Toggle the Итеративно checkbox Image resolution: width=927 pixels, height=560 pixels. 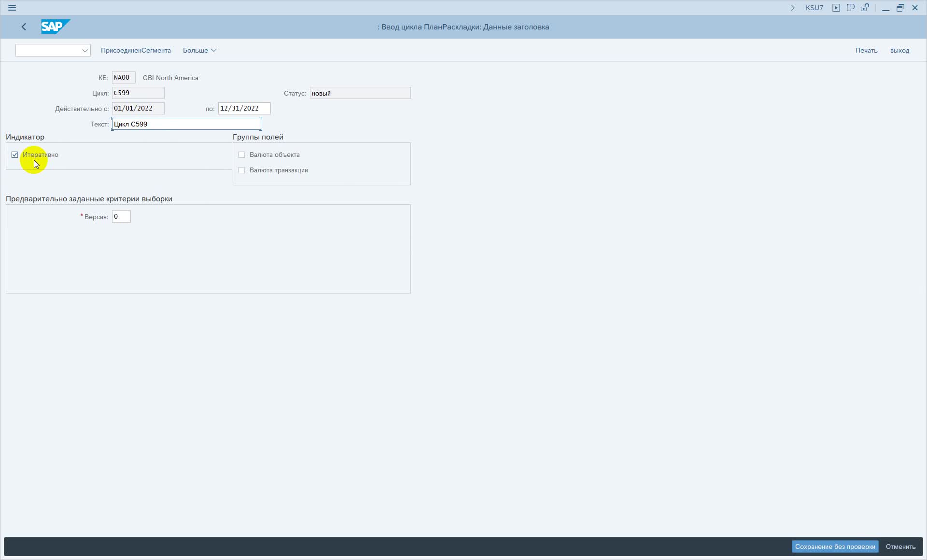click(15, 155)
